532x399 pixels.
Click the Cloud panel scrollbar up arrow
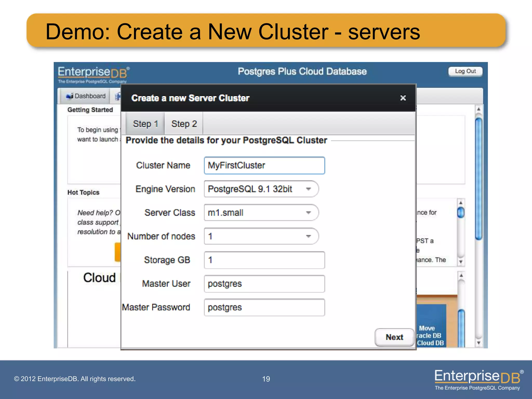click(x=461, y=275)
